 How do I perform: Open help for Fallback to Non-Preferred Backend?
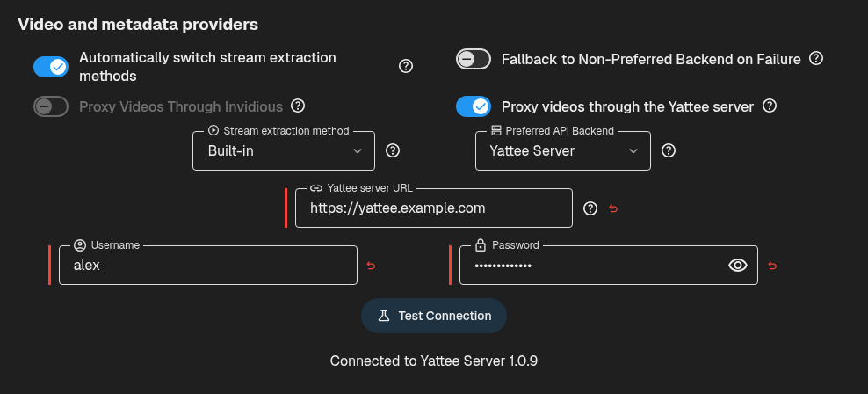[816, 58]
